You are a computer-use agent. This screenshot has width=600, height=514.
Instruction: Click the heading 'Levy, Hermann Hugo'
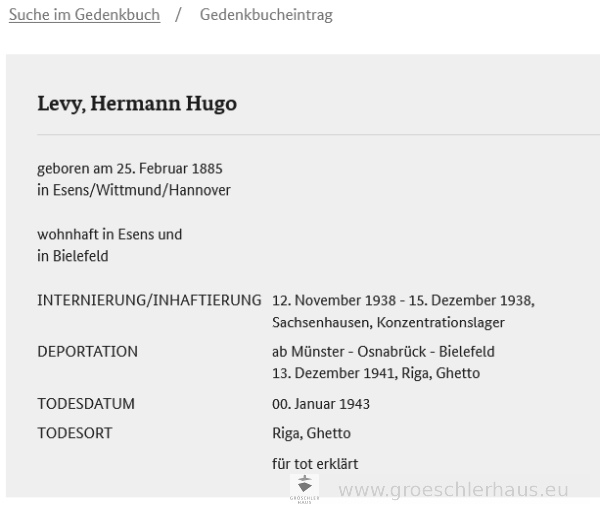click(x=137, y=104)
